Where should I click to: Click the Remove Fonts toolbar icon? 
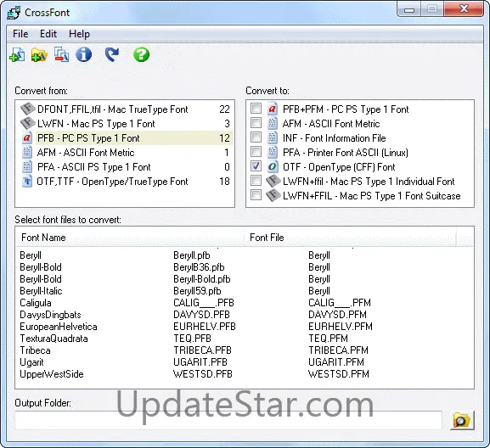pos(61,55)
